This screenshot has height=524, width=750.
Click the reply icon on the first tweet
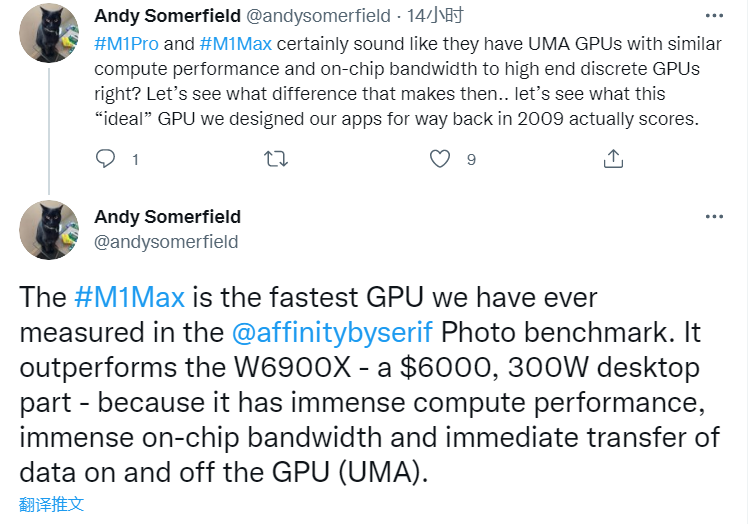coord(106,158)
